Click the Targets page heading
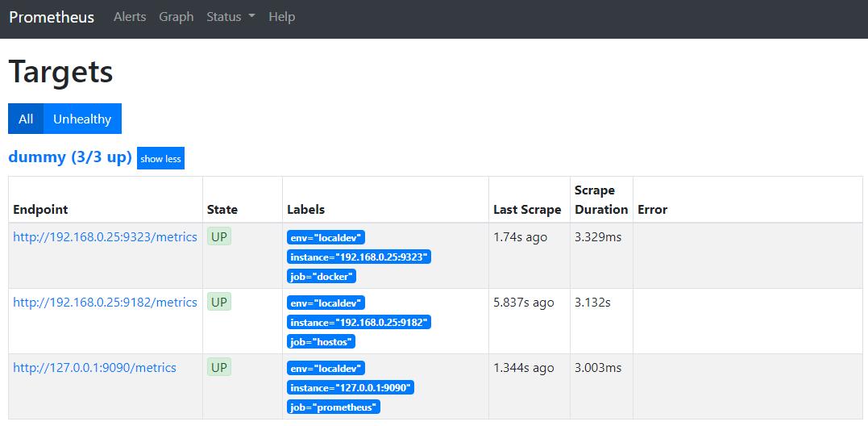 tap(61, 72)
